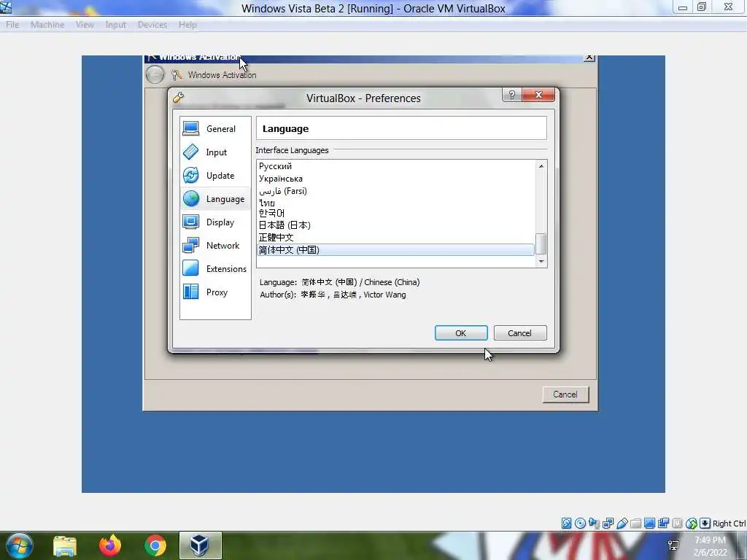Open the Windows Start menu

(x=20, y=545)
